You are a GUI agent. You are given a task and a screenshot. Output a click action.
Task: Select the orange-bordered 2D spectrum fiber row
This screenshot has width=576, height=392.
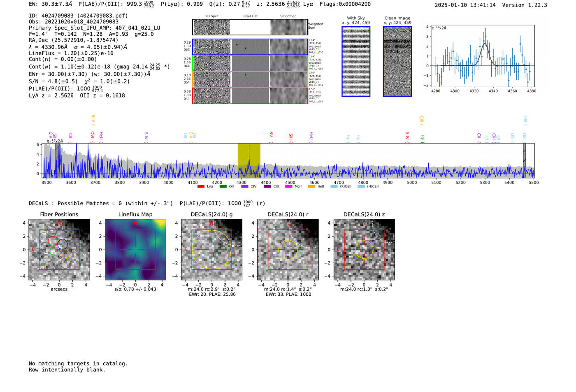click(250, 79)
